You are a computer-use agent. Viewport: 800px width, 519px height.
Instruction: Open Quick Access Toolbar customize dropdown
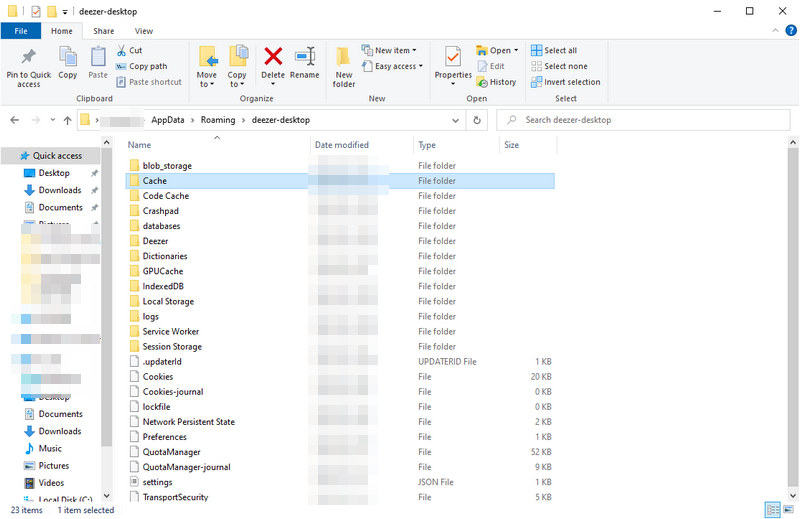click(65, 11)
